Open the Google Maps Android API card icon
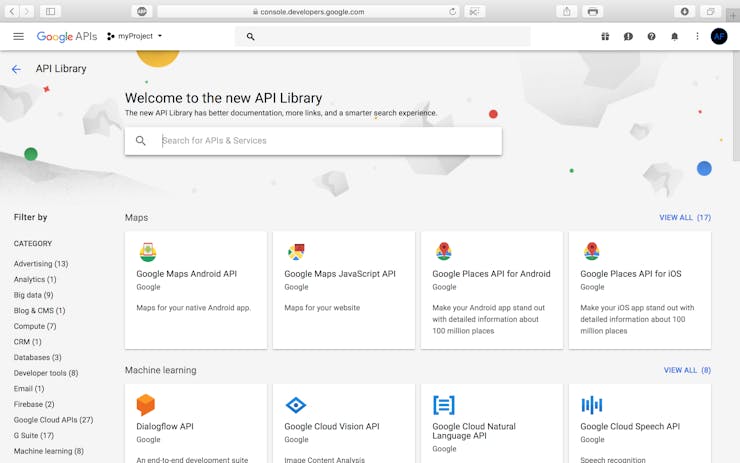The width and height of the screenshot is (740, 463). tap(148, 252)
